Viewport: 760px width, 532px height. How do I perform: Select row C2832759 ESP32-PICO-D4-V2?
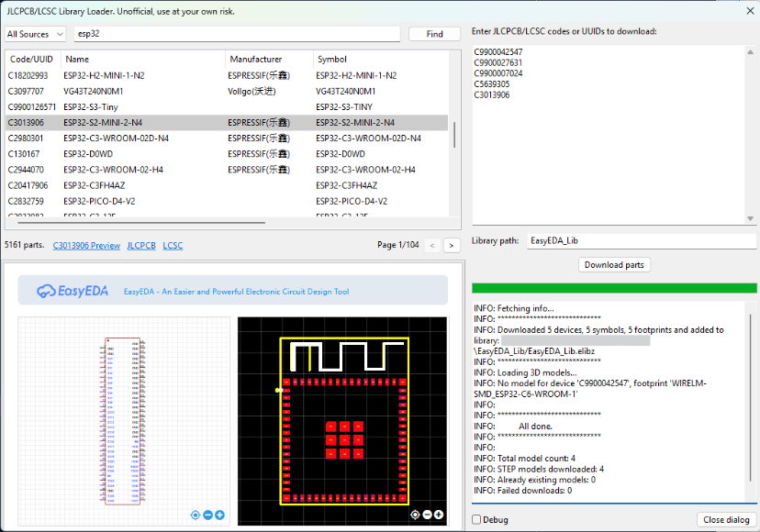[x=227, y=201]
